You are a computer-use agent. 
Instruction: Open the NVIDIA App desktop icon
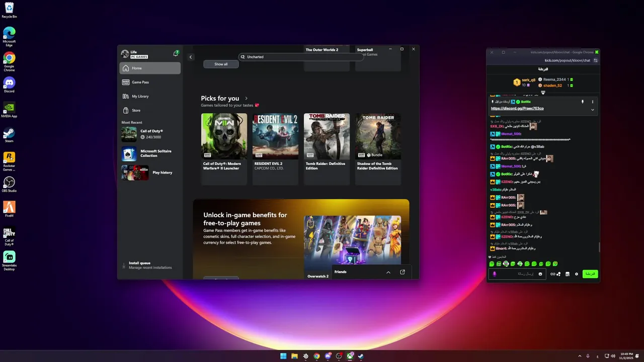[x=9, y=110]
